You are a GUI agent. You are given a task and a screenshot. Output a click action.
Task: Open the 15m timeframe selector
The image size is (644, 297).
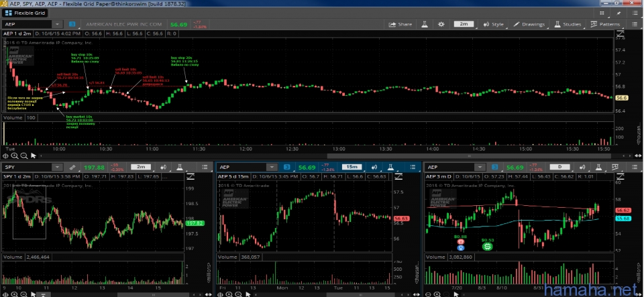(352, 167)
